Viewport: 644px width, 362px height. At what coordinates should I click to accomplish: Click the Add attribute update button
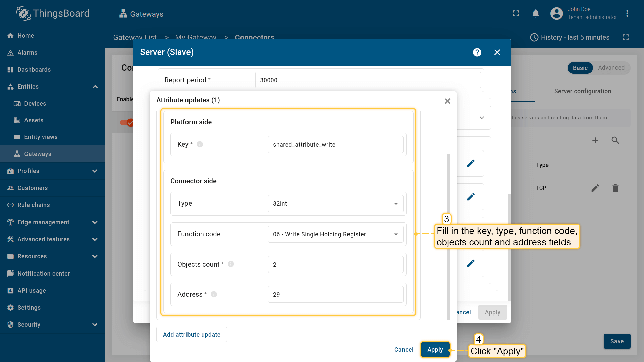[x=192, y=335]
